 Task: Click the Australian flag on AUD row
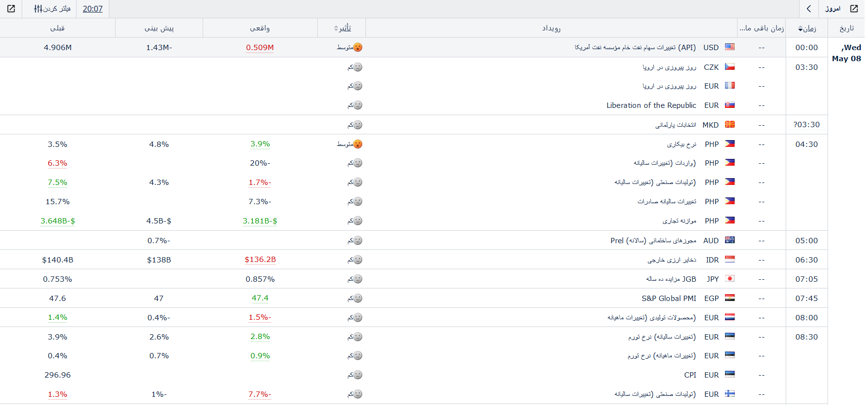(730, 240)
